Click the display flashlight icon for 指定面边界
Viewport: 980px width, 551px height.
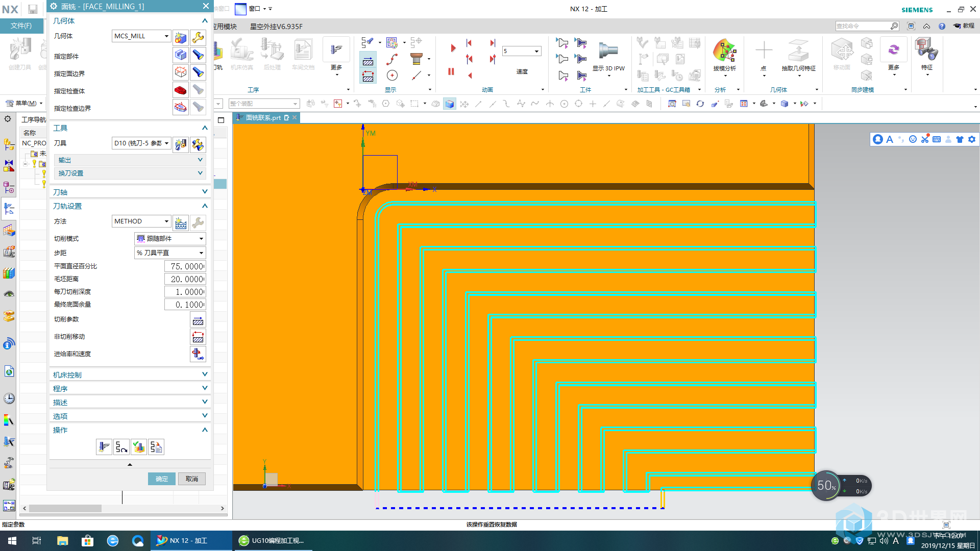point(198,72)
